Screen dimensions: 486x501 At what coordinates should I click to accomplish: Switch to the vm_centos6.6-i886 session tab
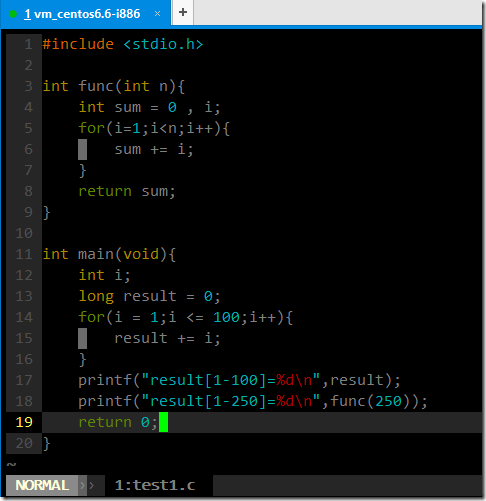pyautogui.click(x=85, y=13)
